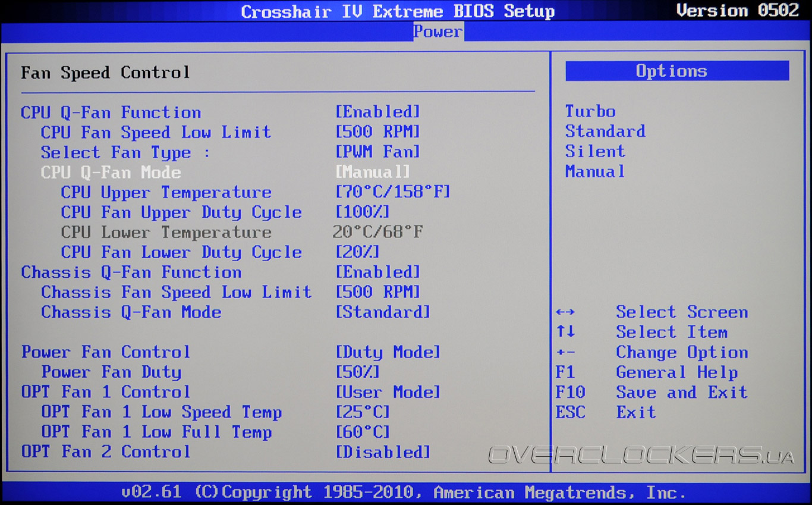
Task: Change the Select Fan Type [PWM Fan] value
Action: click(x=378, y=152)
